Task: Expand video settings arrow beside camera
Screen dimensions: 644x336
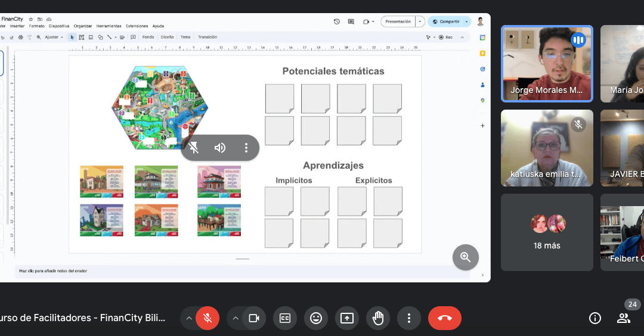Action: pyautogui.click(x=236, y=318)
